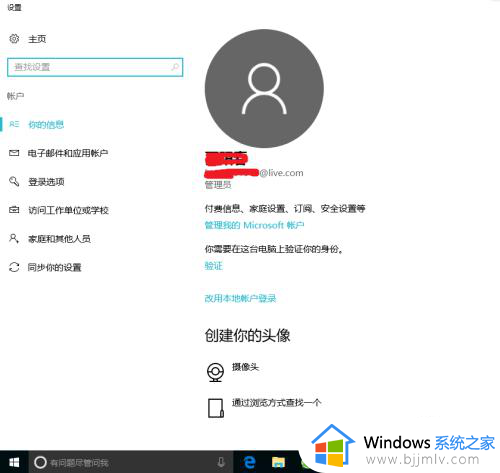This screenshot has height=473, width=500.
Task: Click the webcam icon for 摄像头
Action: click(215, 372)
